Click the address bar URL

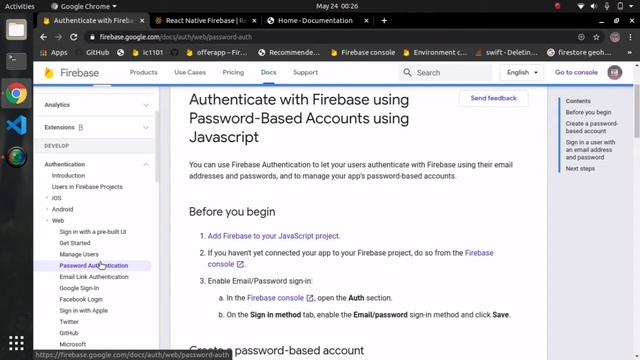[x=176, y=37]
